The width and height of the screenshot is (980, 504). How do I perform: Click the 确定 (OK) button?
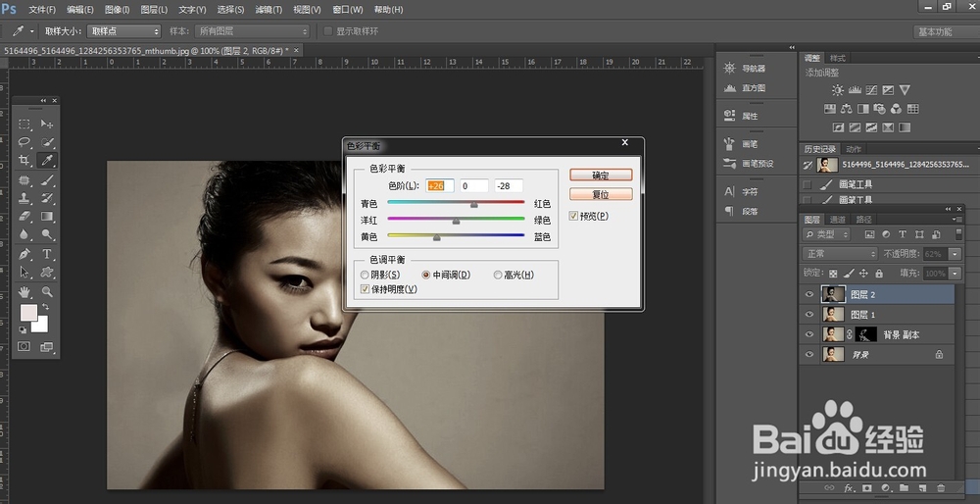pyautogui.click(x=601, y=176)
